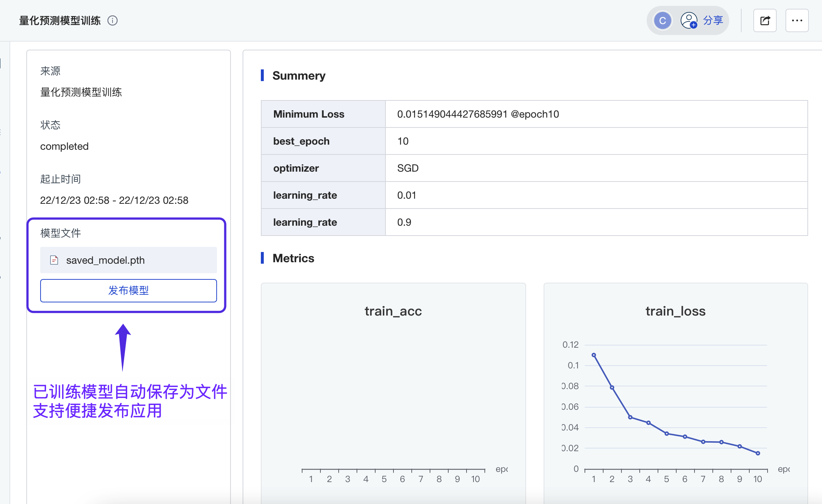
Task: Click the epoch 5 data point on train_loss
Action: pyautogui.click(x=667, y=434)
